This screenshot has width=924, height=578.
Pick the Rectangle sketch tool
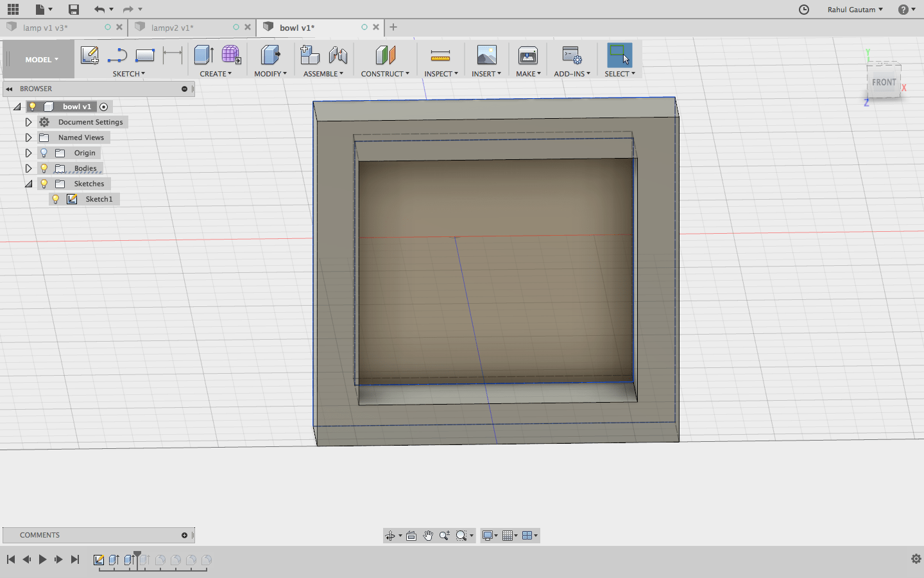[x=145, y=56]
